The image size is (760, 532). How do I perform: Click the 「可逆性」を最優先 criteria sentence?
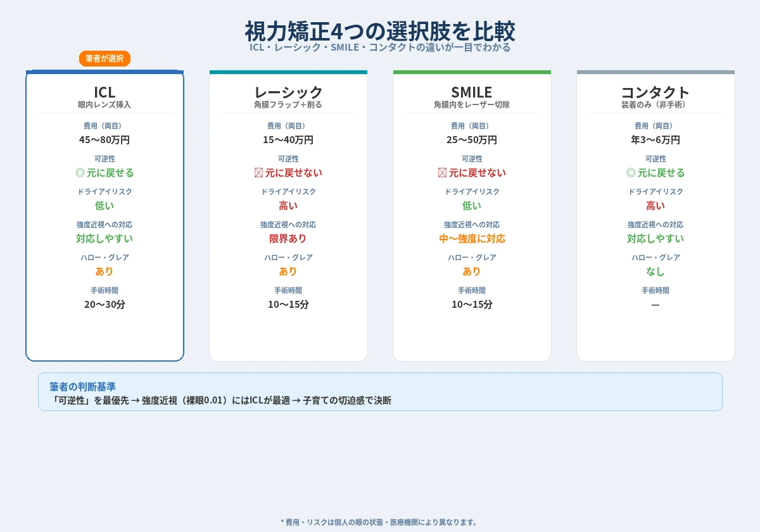pos(220,400)
